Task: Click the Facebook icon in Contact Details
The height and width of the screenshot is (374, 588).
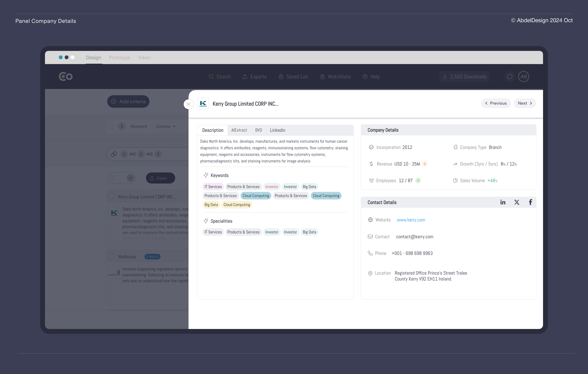Action: [530, 202]
